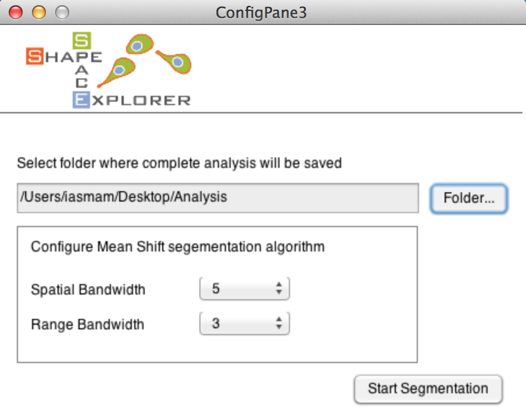
Task: Increase Spatial Bandwidth with up arrow
Action: (x=279, y=285)
